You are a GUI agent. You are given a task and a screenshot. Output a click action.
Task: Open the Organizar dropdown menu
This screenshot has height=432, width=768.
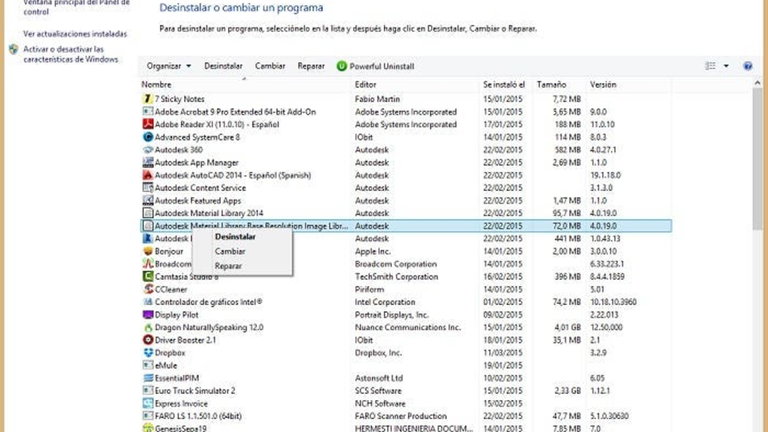coord(168,66)
